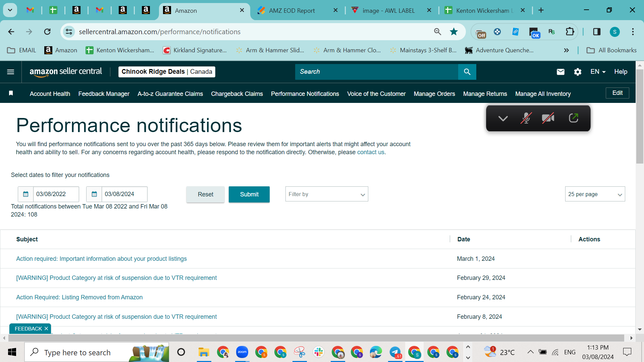Open Chargeback Claims in the navigation bar

coord(237,94)
